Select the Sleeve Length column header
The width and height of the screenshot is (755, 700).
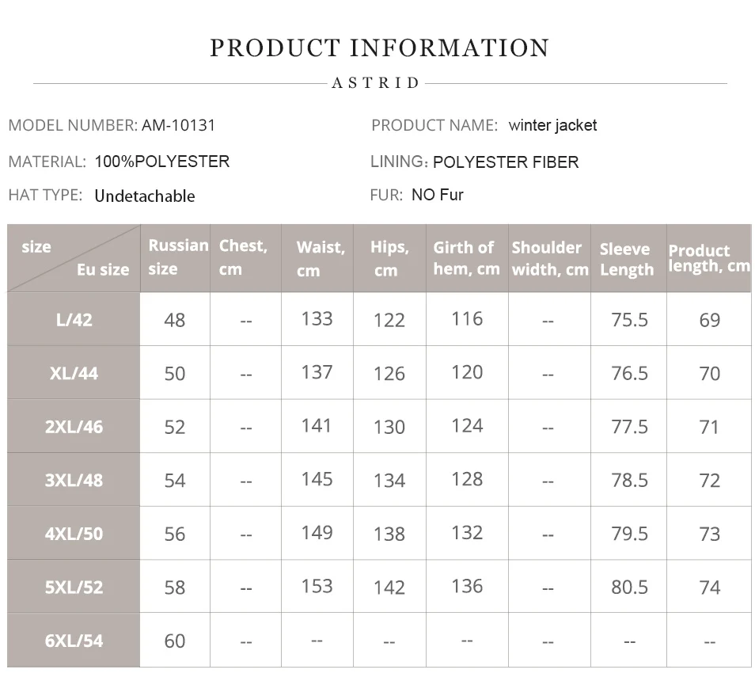(628, 259)
